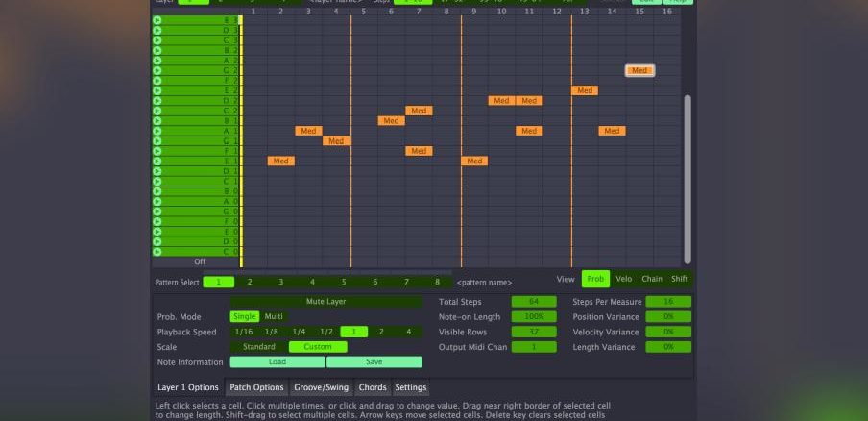Click the play icon on row G 2
Image resolution: width=868 pixels, height=421 pixels.
(x=157, y=70)
